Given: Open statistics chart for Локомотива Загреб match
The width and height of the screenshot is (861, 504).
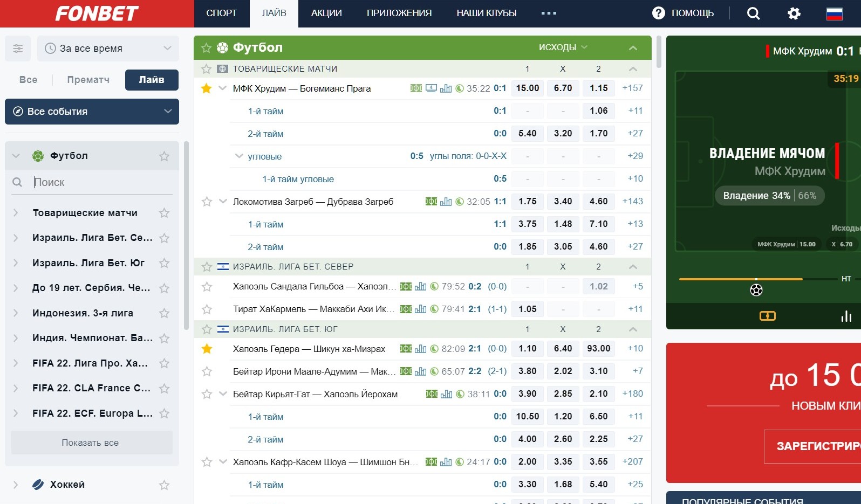Looking at the screenshot, I should 446,202.
